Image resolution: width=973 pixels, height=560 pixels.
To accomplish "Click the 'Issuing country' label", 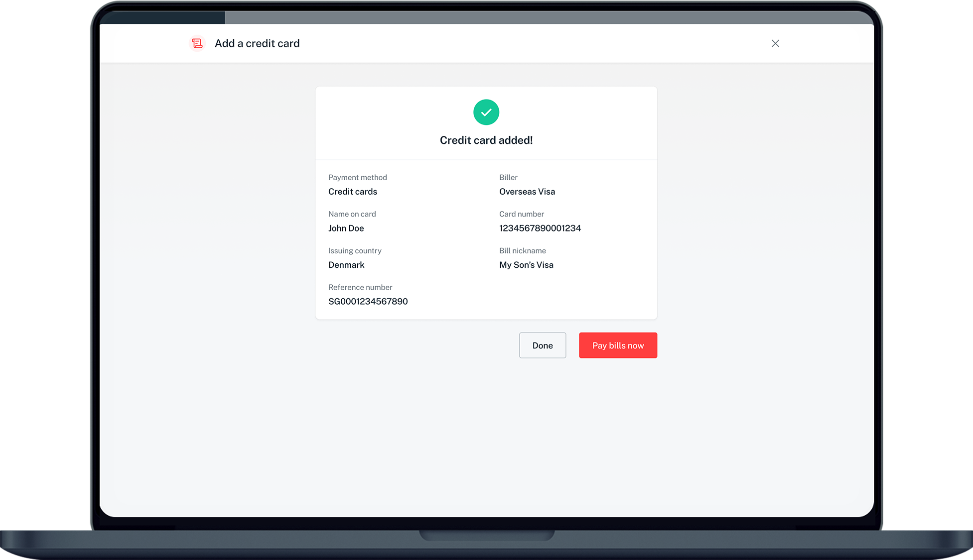I will [x=354, y=251].
